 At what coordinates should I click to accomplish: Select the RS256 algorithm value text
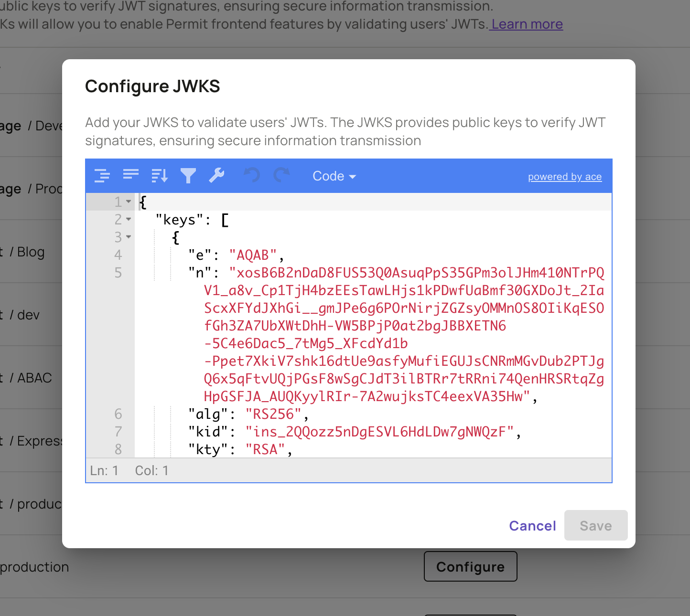[271, 414]
